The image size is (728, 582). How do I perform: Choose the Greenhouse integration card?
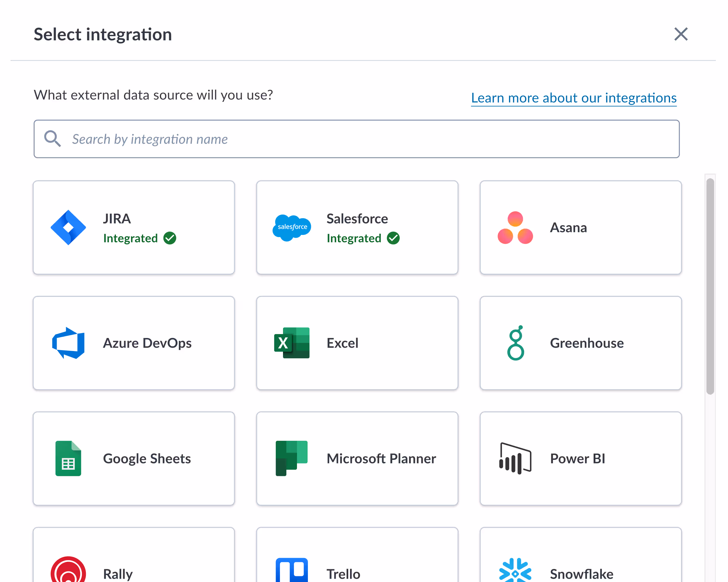580,343
